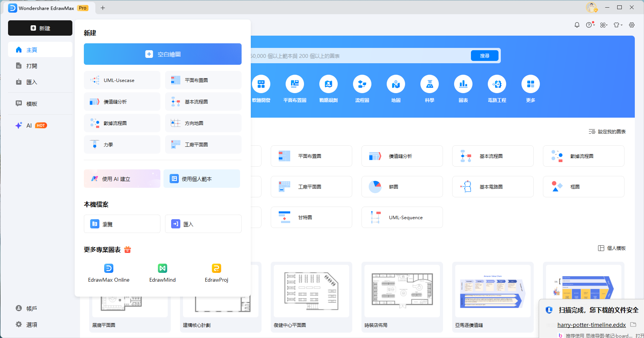Open 時裝店佈局 template thumbnail
644x338 pixels.
(402, 291)
